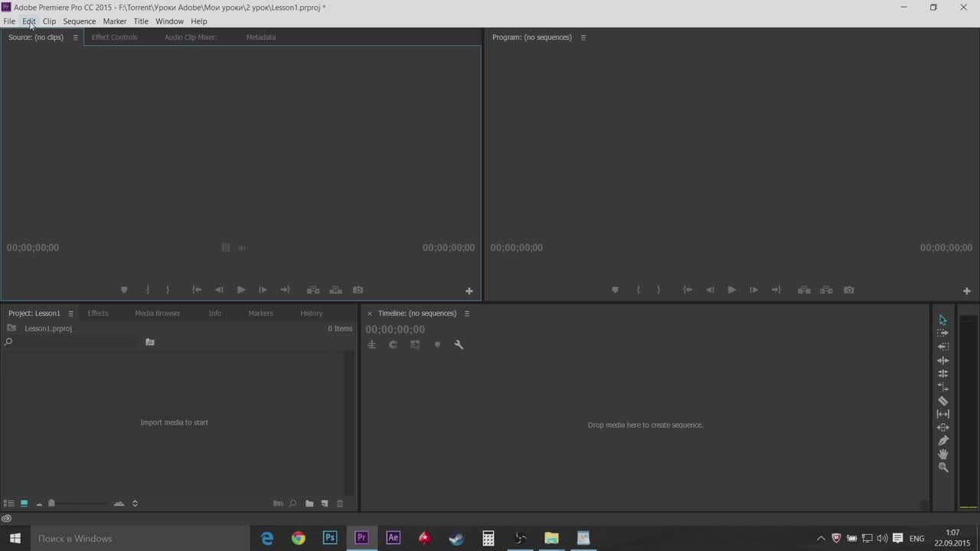Go to In point in Source monitor
This screenshot has width=980, height=551.
[197, 290]
